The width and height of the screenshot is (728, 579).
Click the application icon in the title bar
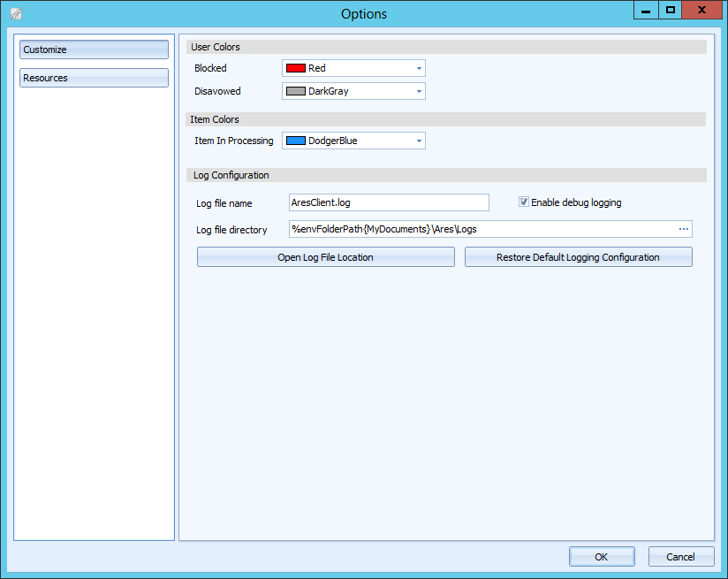(x=14, y=13)
